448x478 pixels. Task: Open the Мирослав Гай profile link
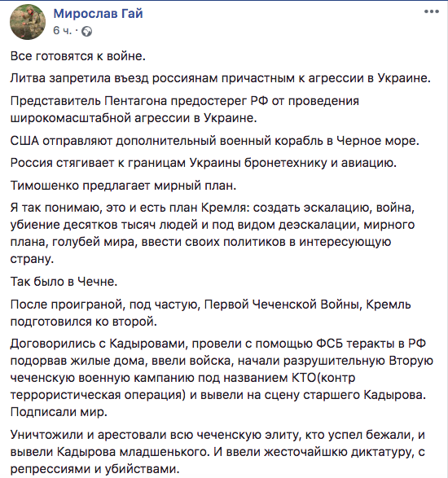(x=99, y=13)
